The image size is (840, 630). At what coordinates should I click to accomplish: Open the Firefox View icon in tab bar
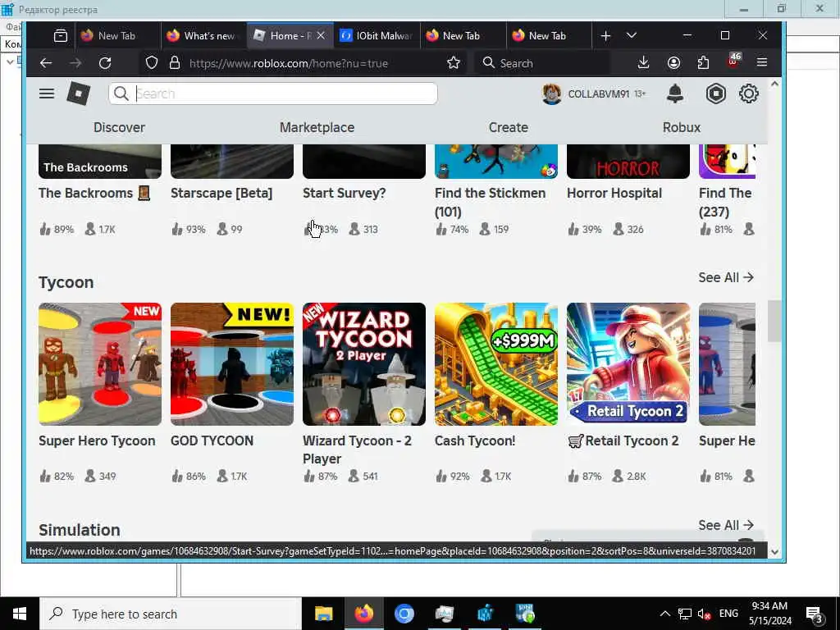click(x=61, y=36)
